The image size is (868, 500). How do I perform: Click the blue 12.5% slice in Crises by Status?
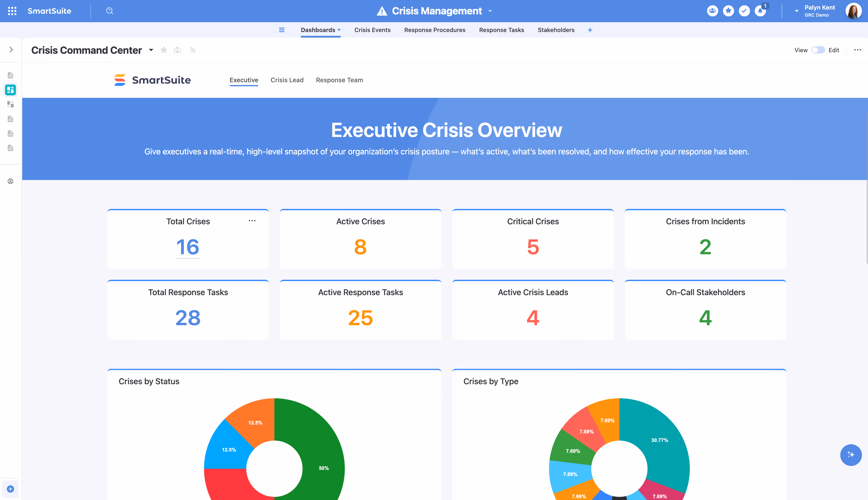(x=228, y=450)
